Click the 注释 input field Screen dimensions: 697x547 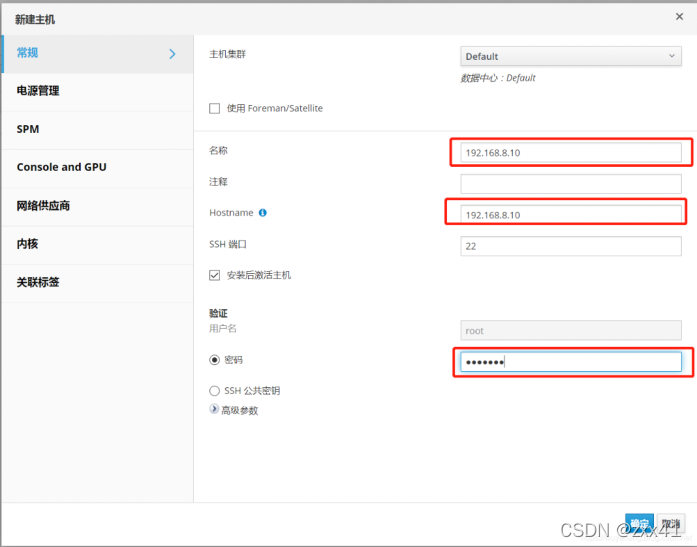[571, 184]
